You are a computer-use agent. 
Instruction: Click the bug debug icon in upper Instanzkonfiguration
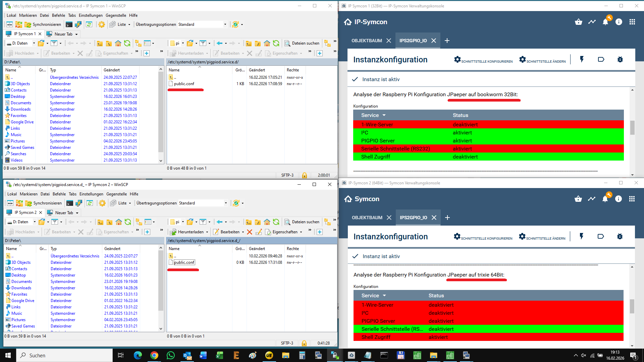(x=620, y=60)
